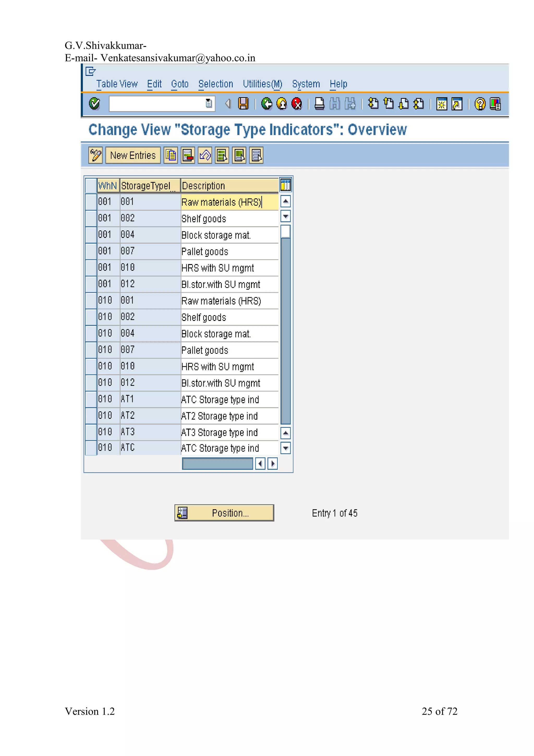This screenshot has height=756, width=534.
Task: Open the Utilities(M) menu
Action: pyautogui.click(x=262, y=84)
